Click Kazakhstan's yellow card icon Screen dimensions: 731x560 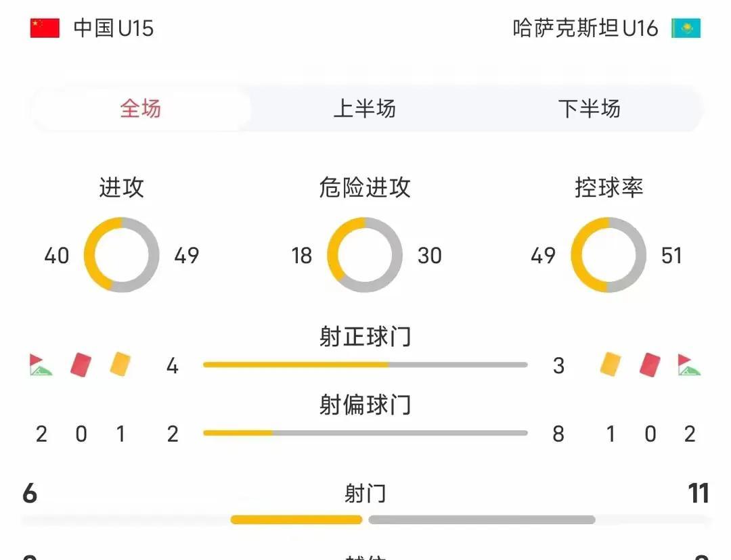coord(611,364)
